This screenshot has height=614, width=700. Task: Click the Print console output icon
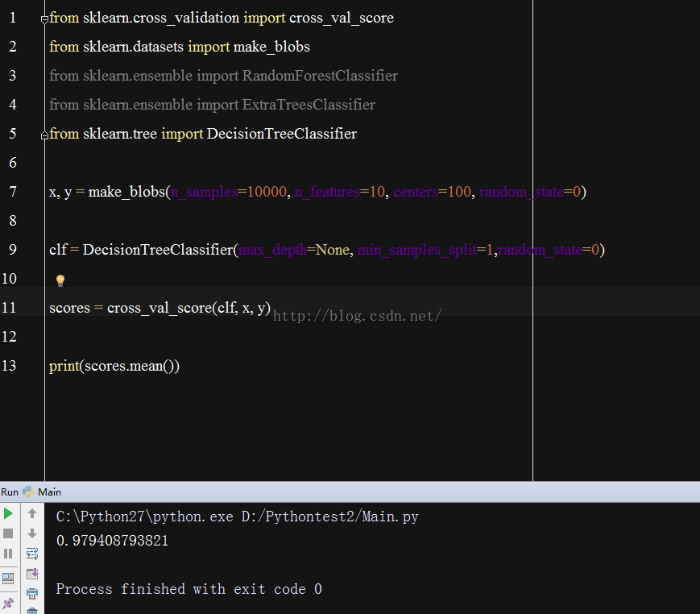32,594
